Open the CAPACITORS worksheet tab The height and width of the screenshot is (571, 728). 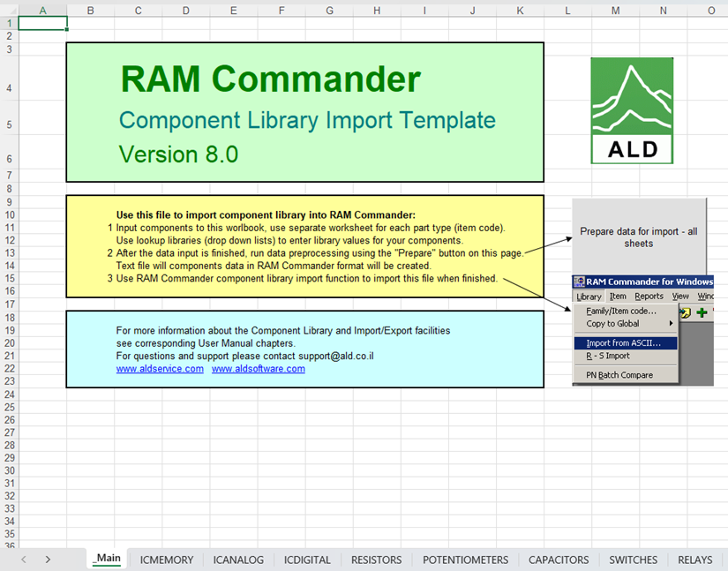tap(558, 560)
